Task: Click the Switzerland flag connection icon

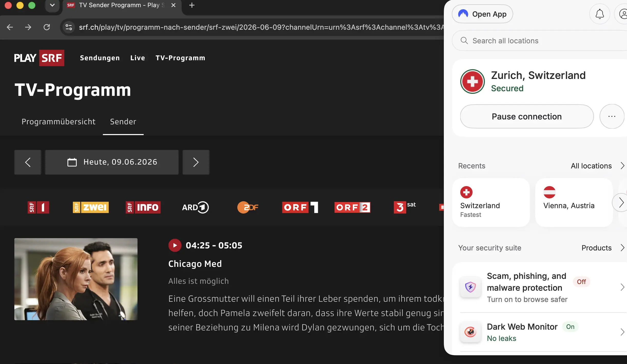Action: pos(472,82)
